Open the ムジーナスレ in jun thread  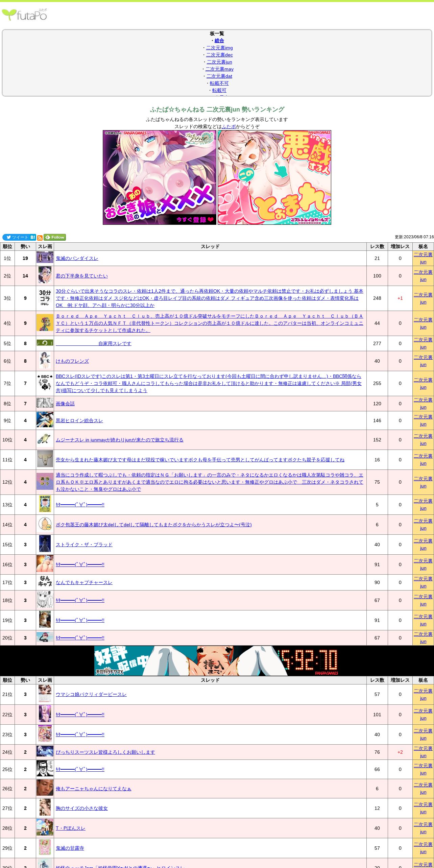tap(120, 440)
